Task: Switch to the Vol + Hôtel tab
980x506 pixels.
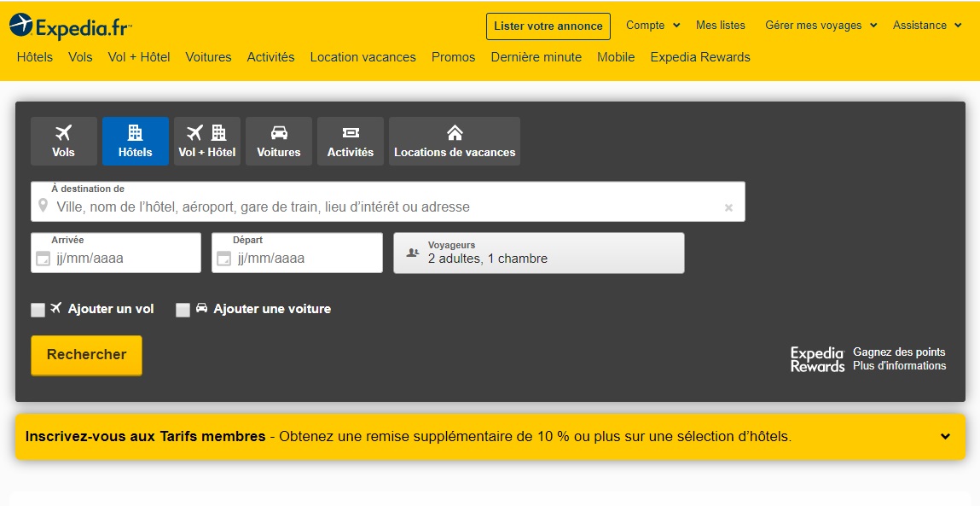Action: pyautogui.click(x=207, y=142)
